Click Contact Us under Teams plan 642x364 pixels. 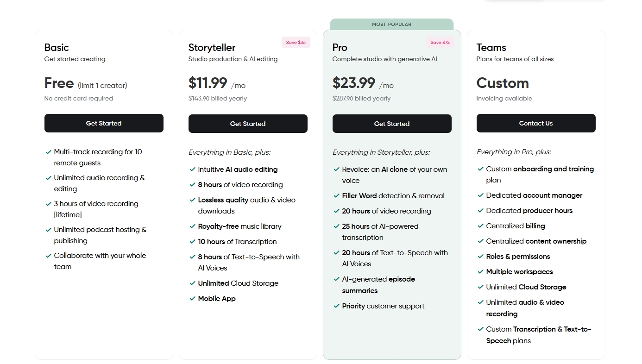pos(536,123)
